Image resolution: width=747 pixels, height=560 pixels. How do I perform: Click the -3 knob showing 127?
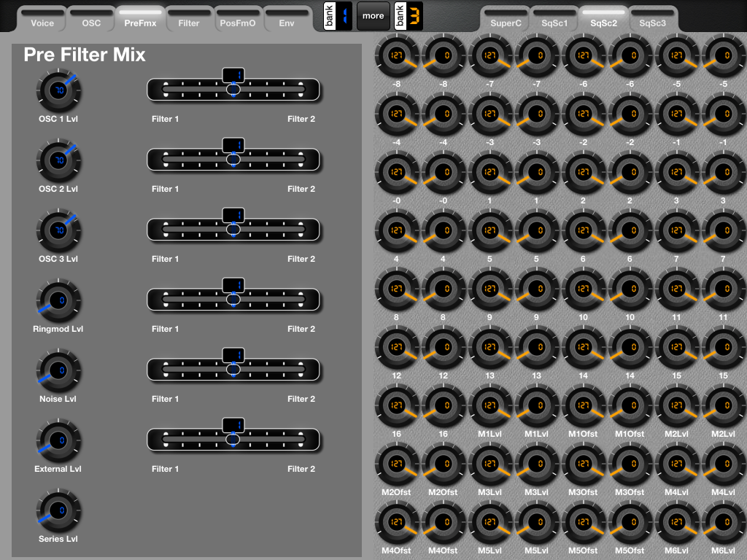pos(489,114)
